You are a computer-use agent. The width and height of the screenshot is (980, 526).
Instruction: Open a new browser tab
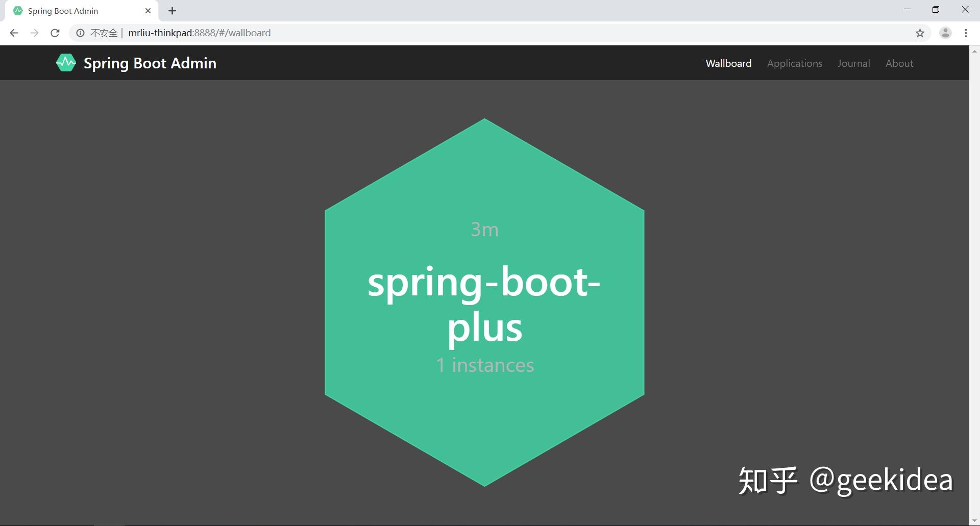[x=172, y=10]
